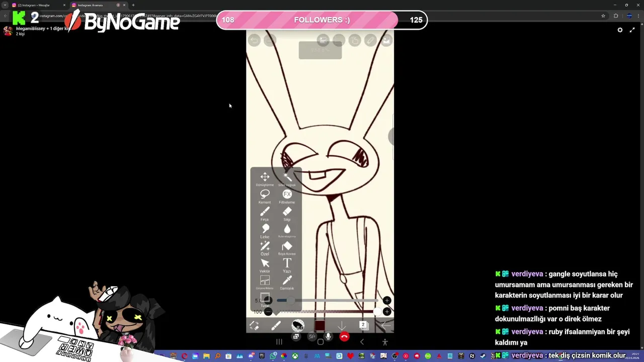Switch to the Instagram Araması tab
This screenshot has width=644, height=362.
pyautogui.click(x=98, y=5)
